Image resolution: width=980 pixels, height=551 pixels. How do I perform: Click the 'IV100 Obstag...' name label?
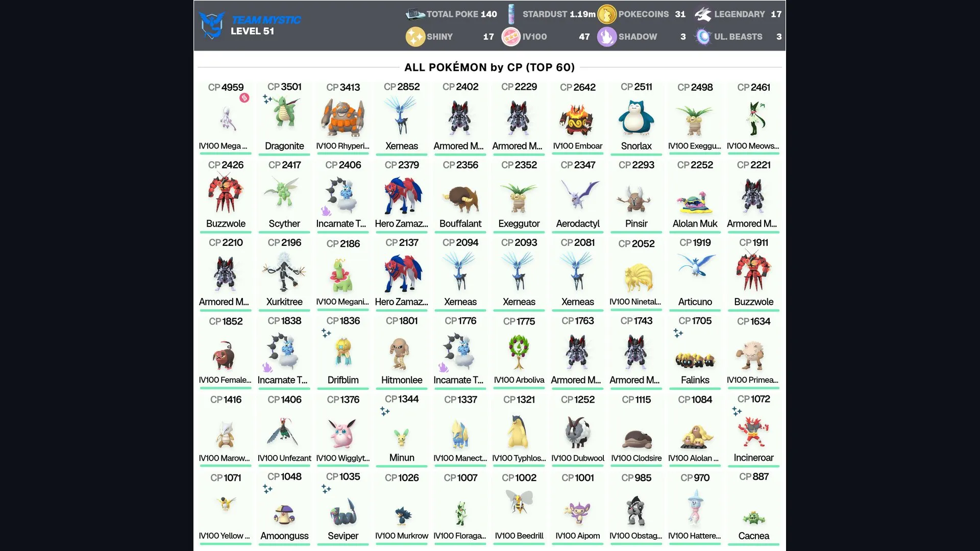636,536
